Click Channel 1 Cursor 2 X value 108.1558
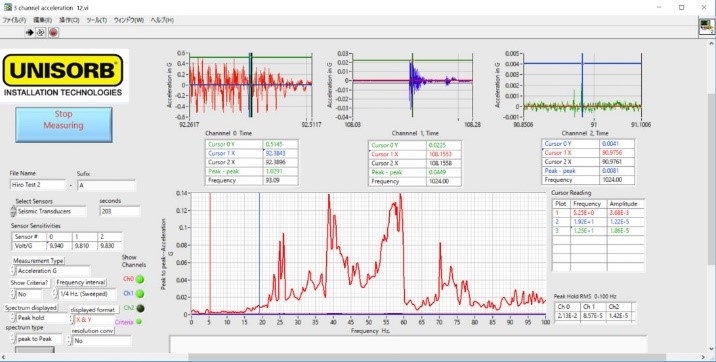The height and width of the screenshot is (362, 716). 444,163
